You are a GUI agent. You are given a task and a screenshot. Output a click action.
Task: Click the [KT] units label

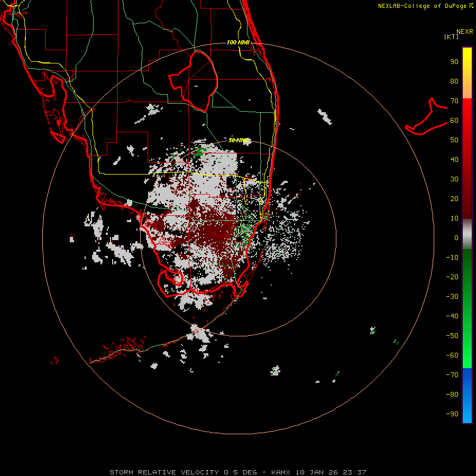452,36
